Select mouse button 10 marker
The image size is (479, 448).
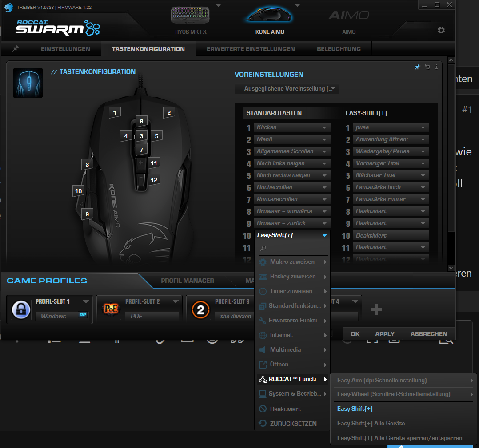pyautogui.click(x=79, y=191)
